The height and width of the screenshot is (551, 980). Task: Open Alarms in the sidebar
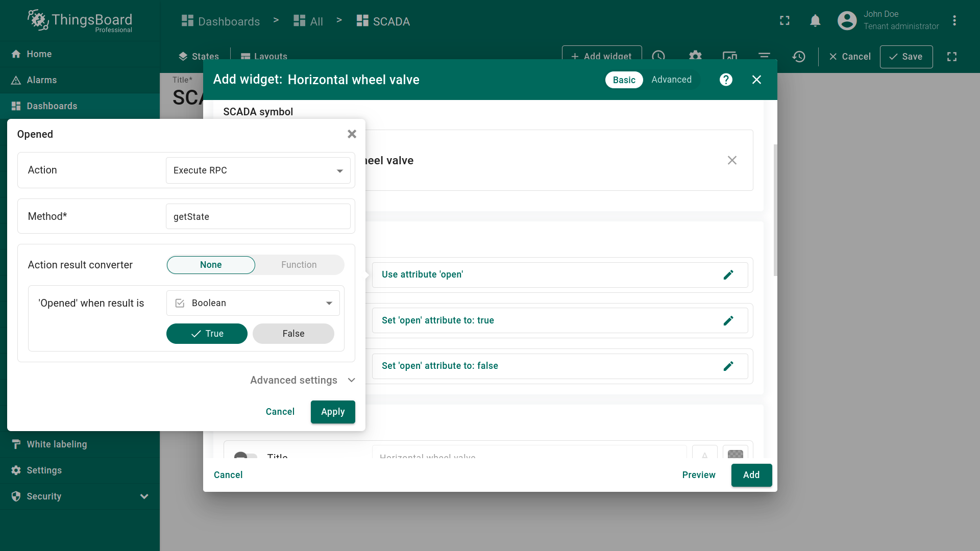[x=42, y=80]
